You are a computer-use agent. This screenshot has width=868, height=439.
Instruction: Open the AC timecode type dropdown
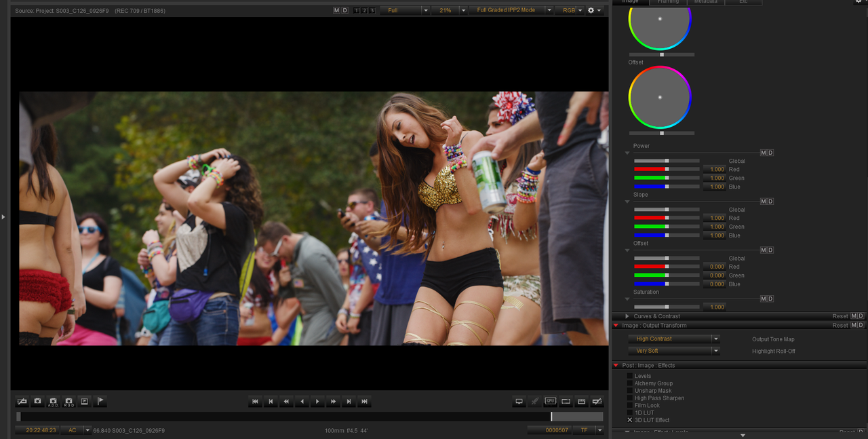(76, 430)
